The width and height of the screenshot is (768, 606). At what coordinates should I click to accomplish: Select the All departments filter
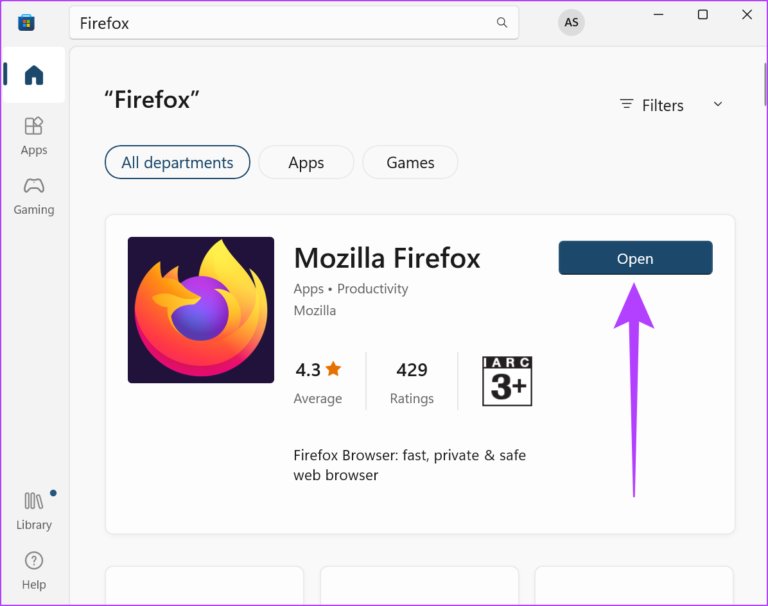(x=177, y=162)
